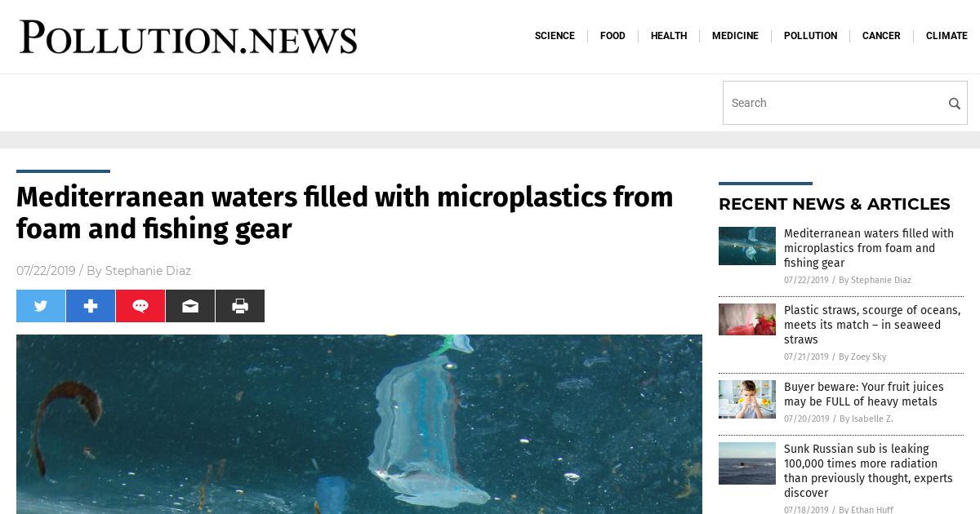Navigate to the POLLUTION category
This screenshot has height=514, width=980.
(810, 36)
